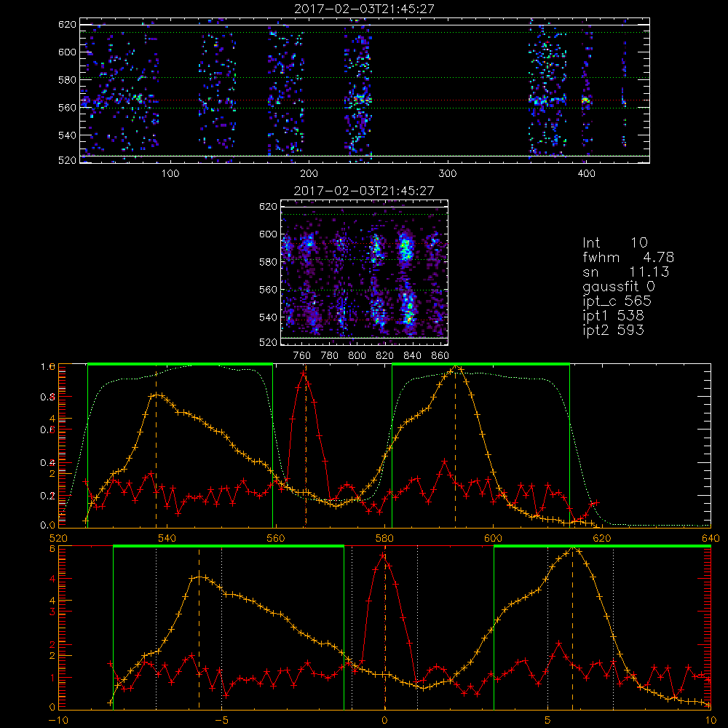Click y-axis label 0.8 on third plot
728x728 pixels.
point(48,397)
